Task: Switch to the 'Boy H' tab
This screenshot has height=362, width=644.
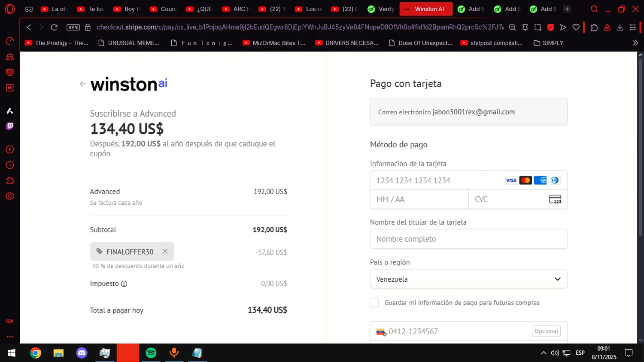Action: click(128, 9)
